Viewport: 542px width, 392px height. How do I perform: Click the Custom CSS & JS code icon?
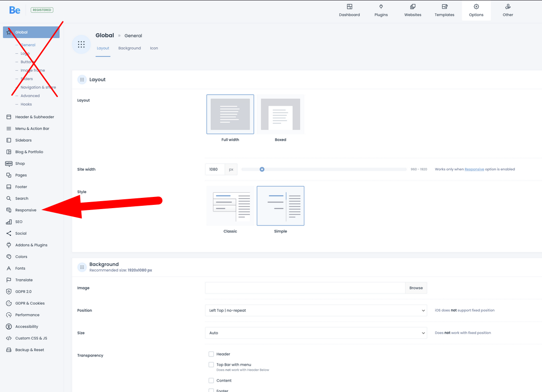coord(9,338)
